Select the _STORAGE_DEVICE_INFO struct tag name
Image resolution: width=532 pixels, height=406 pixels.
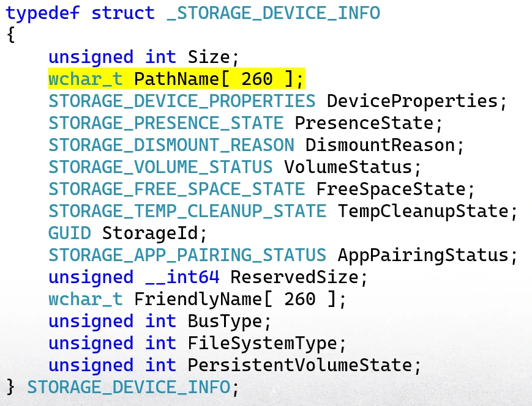click(x=273, y=13)
